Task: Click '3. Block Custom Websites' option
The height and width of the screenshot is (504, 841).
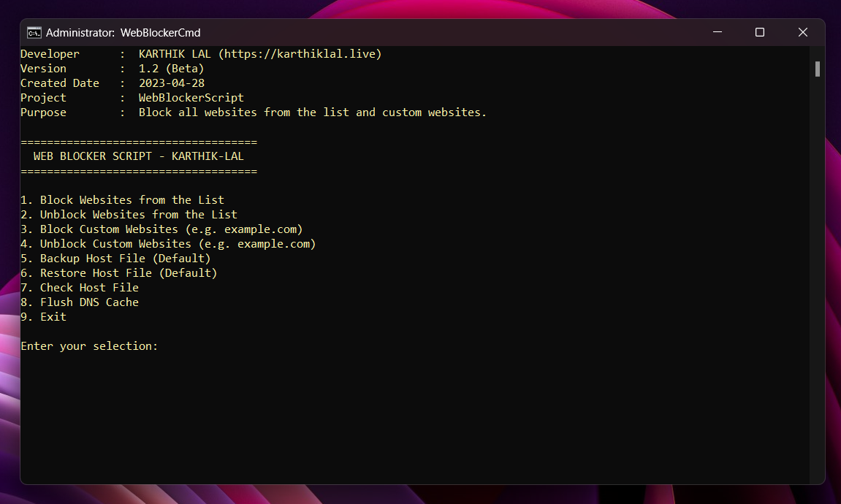Action: (x=161, y=229)
